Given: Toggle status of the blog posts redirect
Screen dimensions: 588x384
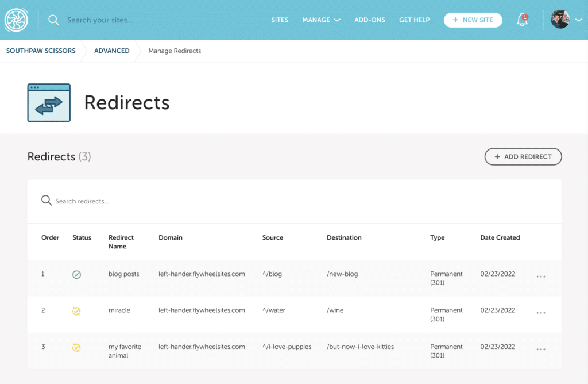Looking at the screenshot, I should pyautogui.click(x=76, y=274).
